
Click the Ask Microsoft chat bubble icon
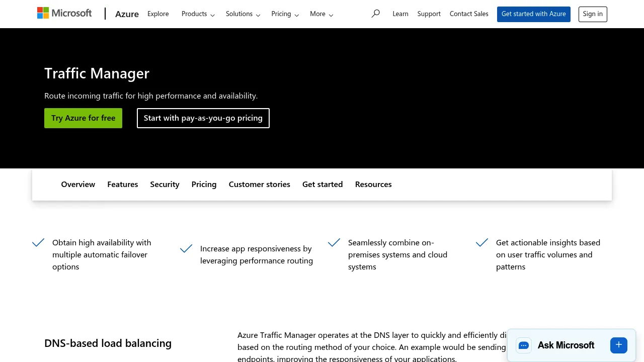point(524,345)
